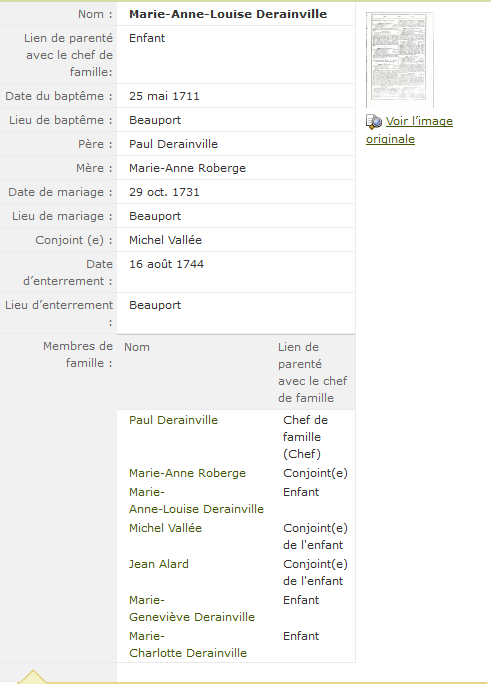Click the yellow triangle pointer at page bottom
The width and height of the screenshot is (491, 684).
(32, 677)
